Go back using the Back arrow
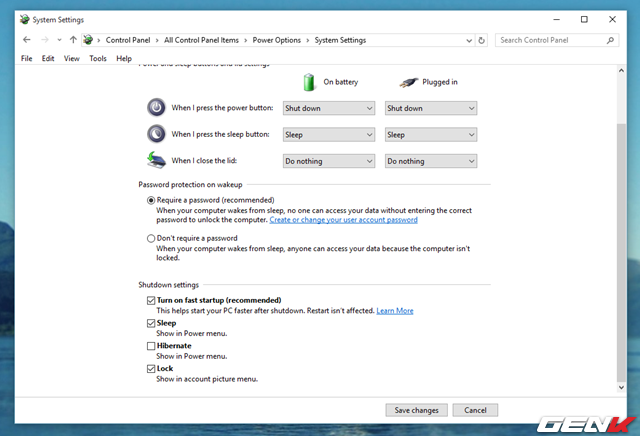 (x=27, y=40)
